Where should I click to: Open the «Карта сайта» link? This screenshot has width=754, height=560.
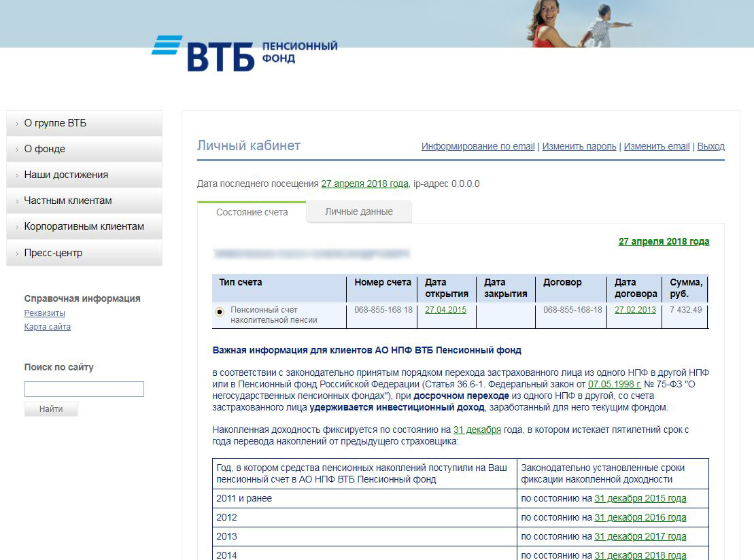[x=47, y=327]
